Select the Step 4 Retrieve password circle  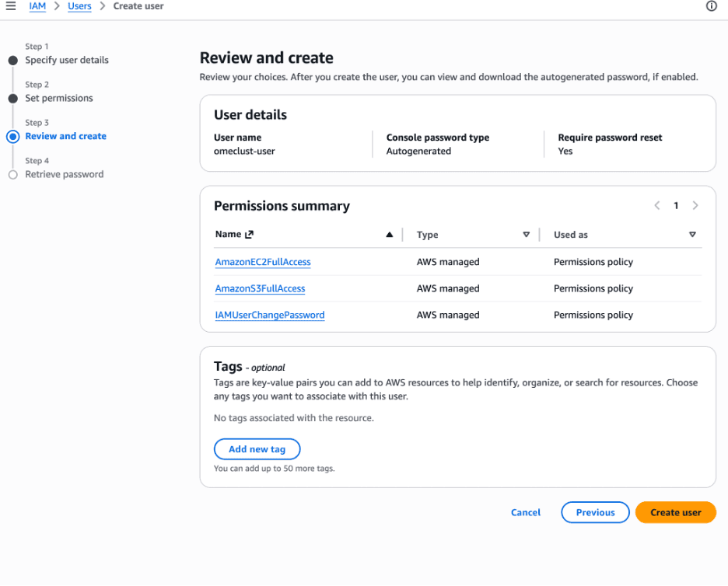point(12,175)
